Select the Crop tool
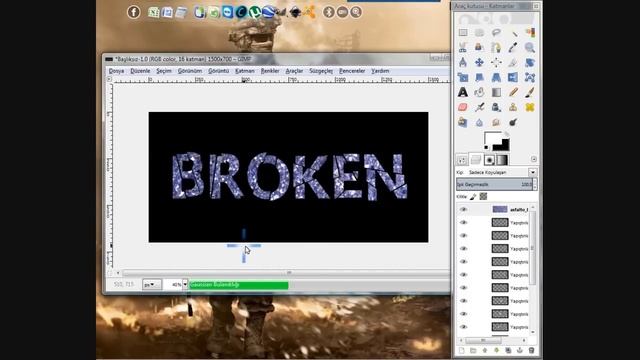Viewport: 640px width, 360px height. [x=513, y=62]
